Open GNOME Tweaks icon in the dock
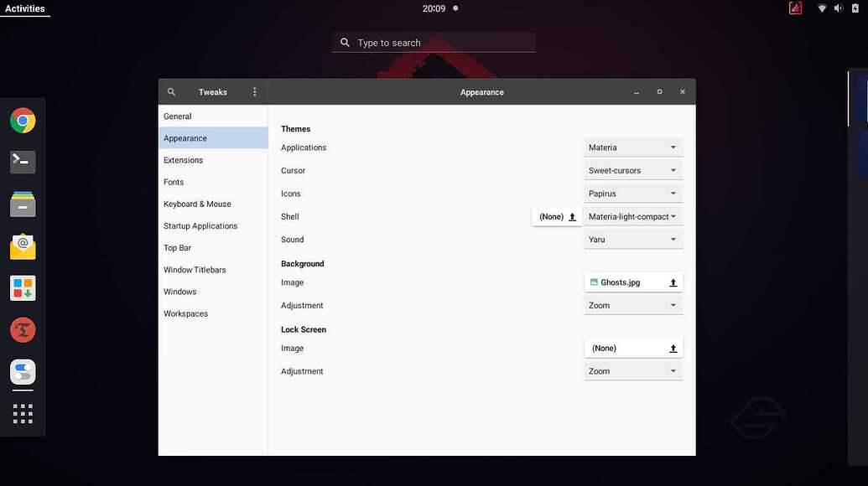Image resolution: width=868 pixels, height=486 pixels. click(23, 372)
